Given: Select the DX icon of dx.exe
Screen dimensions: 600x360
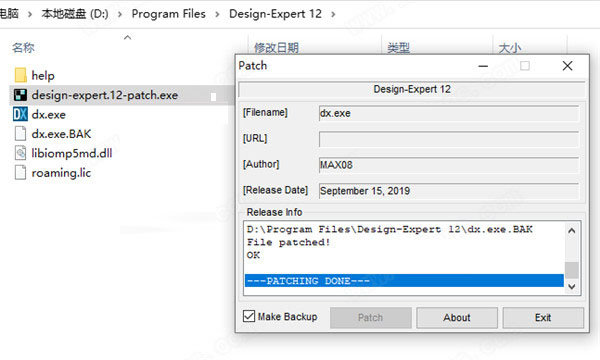Looking at the screenshot, I should [x=20, y=114].
